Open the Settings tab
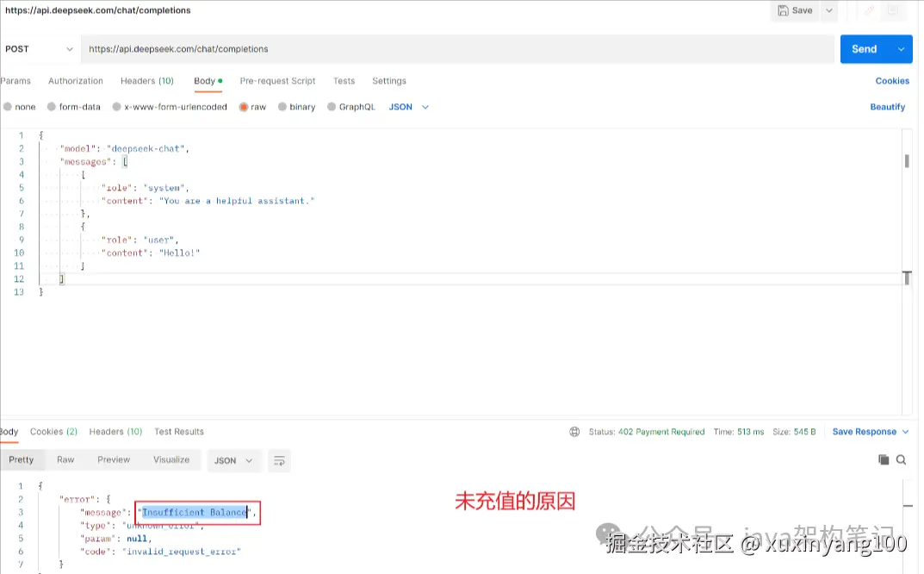The height and width of the screenshot is (574, 924). coord(389,81)
